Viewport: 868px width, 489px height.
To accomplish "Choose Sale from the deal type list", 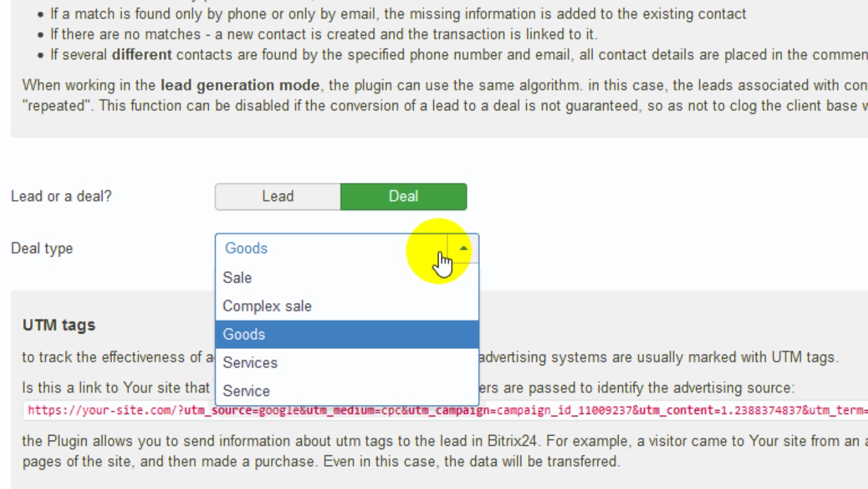I will pos(237,278).
